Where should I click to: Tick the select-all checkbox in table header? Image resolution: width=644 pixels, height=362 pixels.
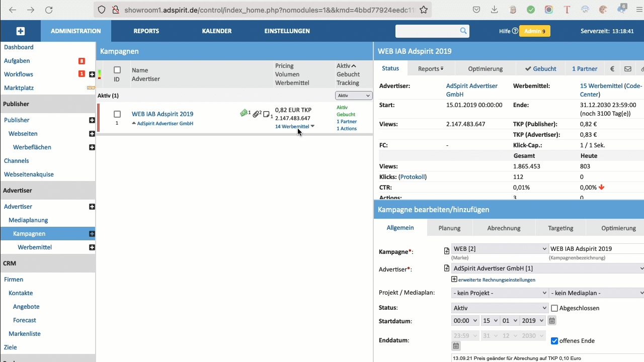[117, 70]
